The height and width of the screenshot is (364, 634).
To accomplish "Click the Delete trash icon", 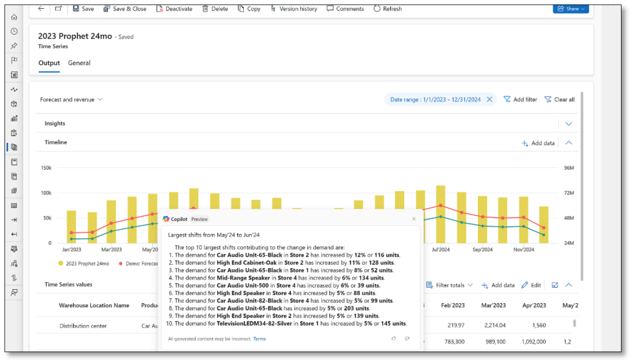I will click(x=207, y=9).
